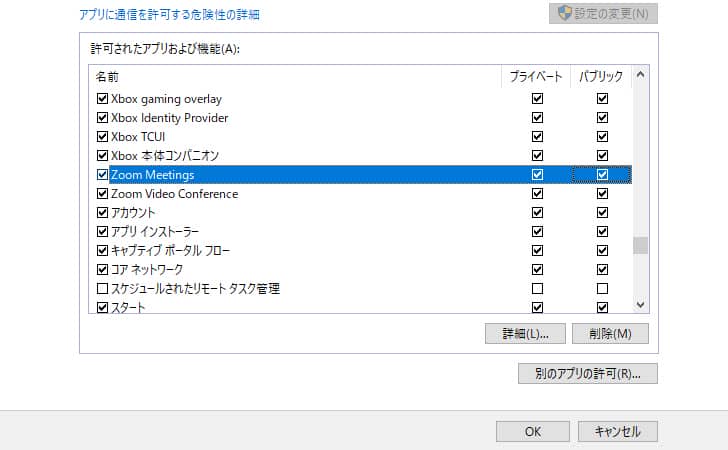
Task: Select the Xbox TCUI row text
Action: coord(138,137)
